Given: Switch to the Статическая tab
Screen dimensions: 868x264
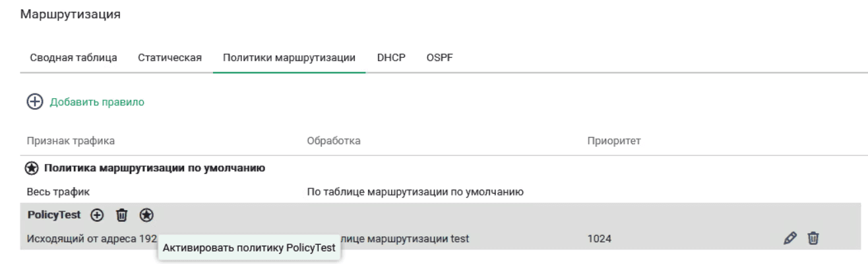Looking at the screenshot, I should 170,58.
